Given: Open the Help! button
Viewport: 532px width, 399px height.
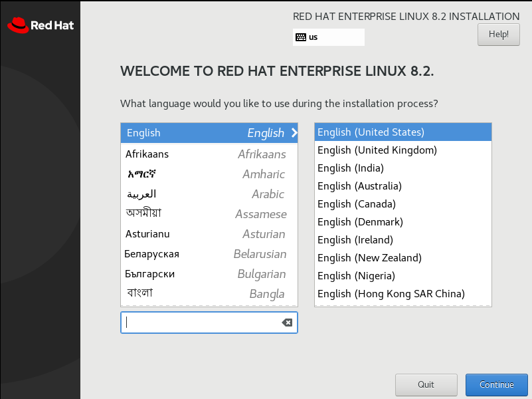Looking at the screenshot, I should tap(498, 35).
